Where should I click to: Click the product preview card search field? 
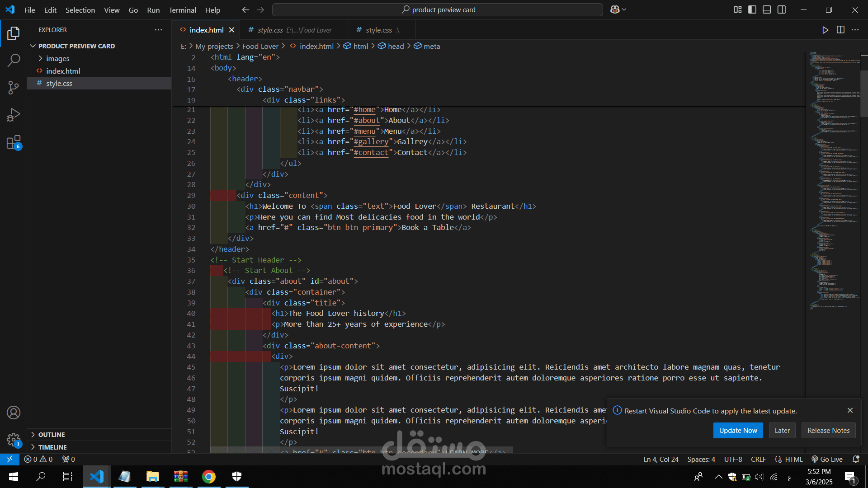click(438, 9)
